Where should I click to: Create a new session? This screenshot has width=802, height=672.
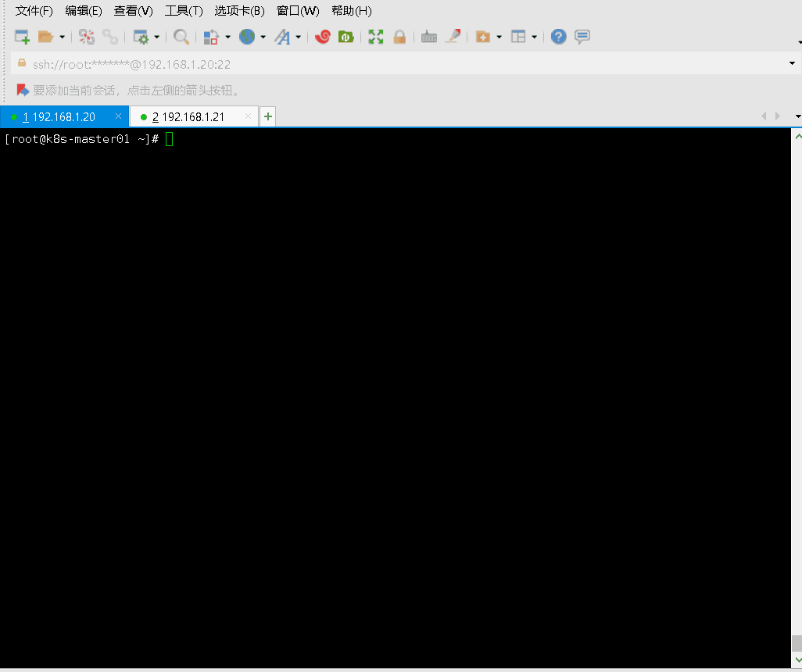tap(21, 36)
